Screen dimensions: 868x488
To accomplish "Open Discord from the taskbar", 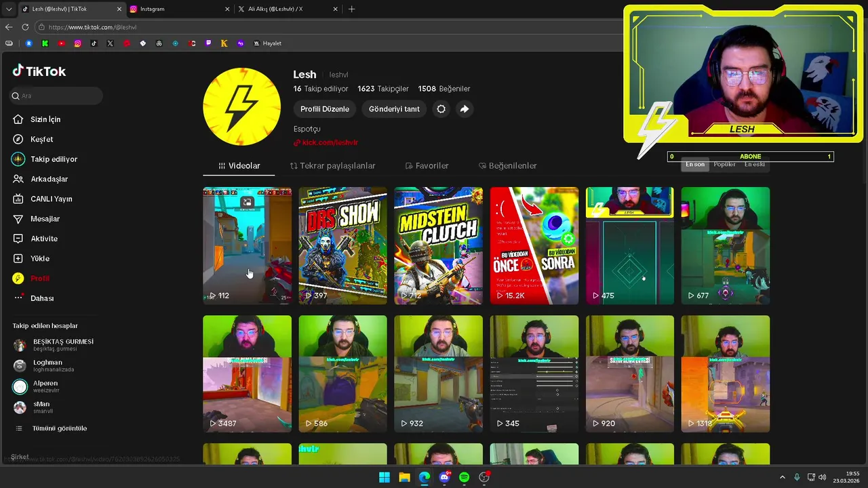I will pos(444,477).
